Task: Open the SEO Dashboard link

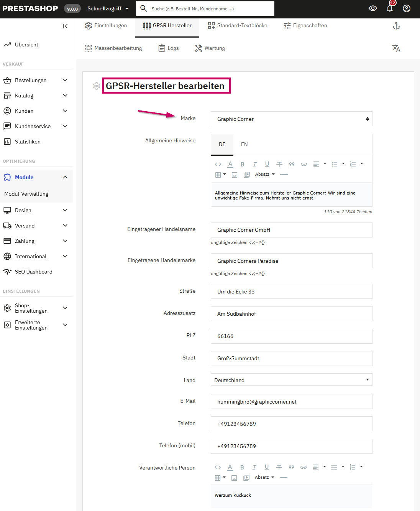Action: click(33, 272)
